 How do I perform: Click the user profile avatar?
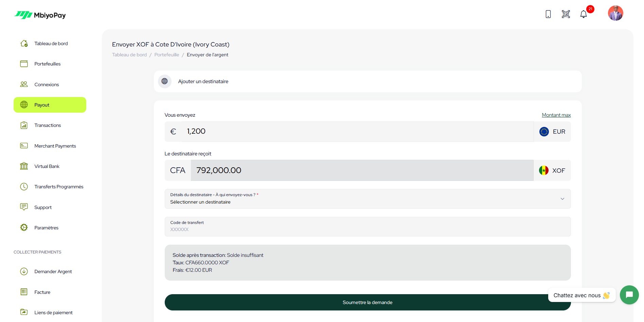[x=615, y=13]
